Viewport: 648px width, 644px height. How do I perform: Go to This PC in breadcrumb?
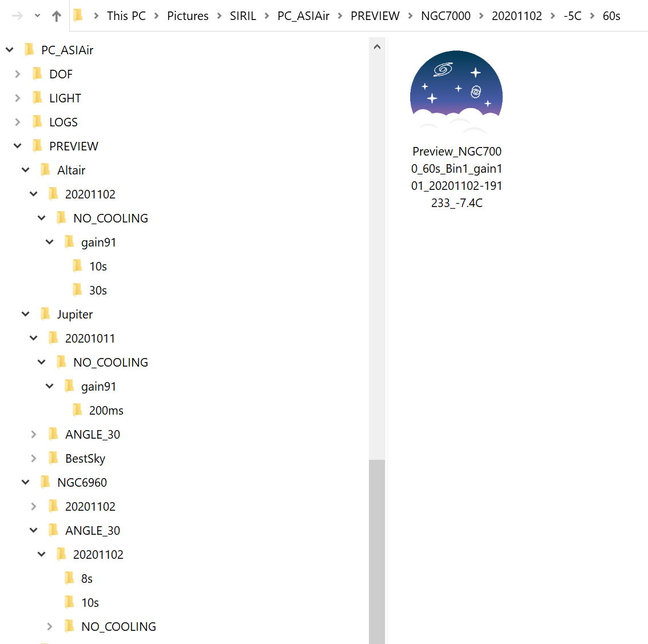(126, 15)
